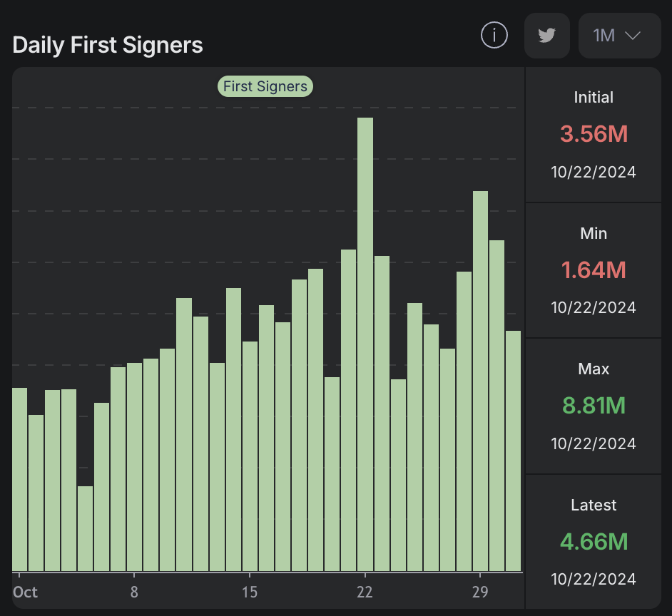Click the 22 x-axis label

pyautogui.click(x=365, y=592)
